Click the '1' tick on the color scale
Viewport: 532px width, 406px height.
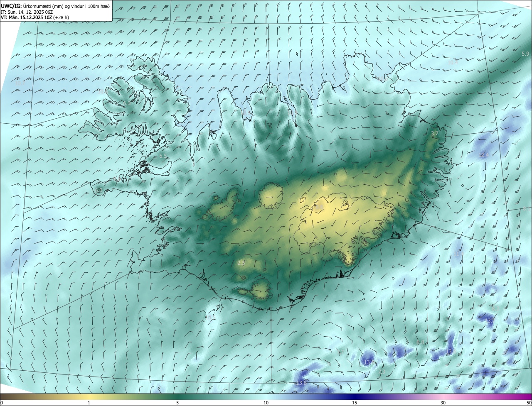pyautogui.click(x=89, y=403)
